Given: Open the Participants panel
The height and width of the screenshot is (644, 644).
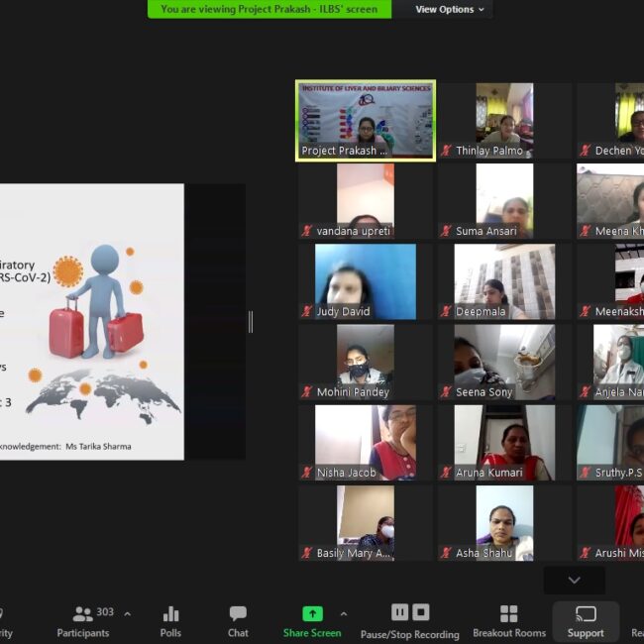Looking at the screenshot, I should coord(83,621).
